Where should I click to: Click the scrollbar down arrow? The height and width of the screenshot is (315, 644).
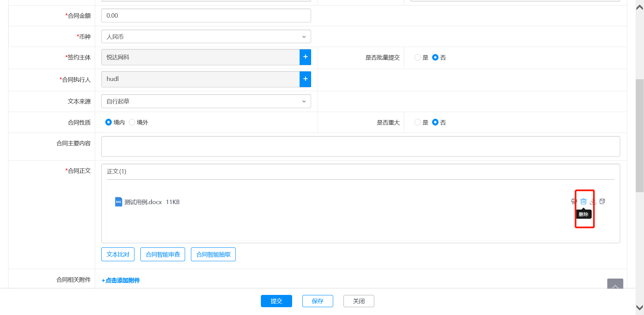640,308
